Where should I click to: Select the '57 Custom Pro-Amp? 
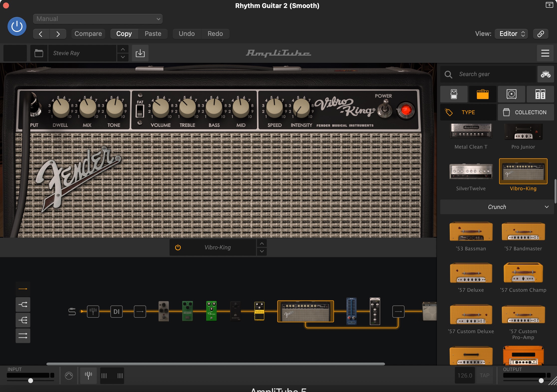(523, 322)
